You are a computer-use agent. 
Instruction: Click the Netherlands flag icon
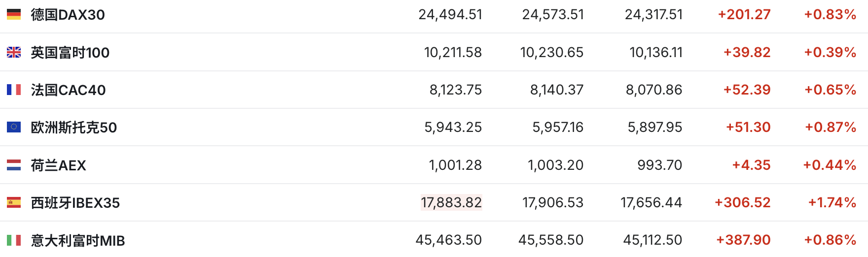[14, 165]
